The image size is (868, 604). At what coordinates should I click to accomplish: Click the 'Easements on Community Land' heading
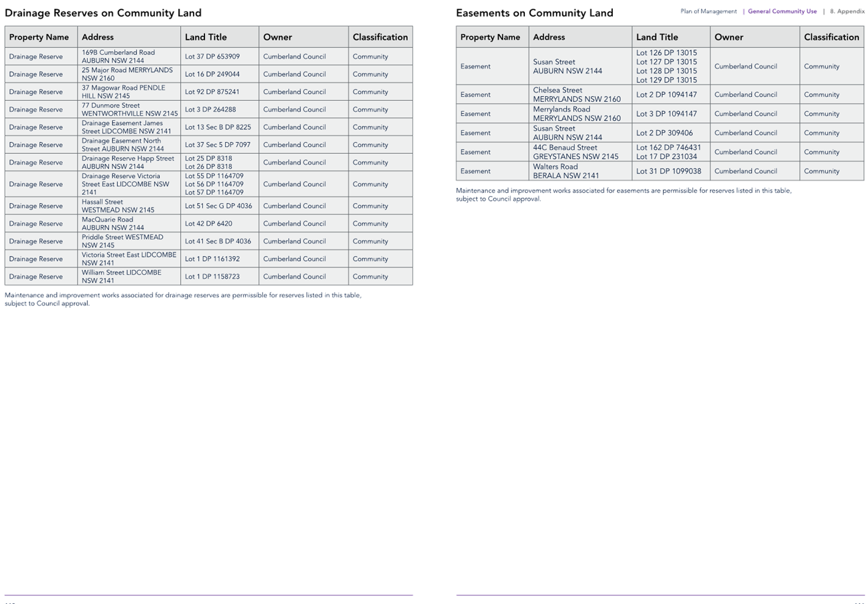tap(534, 13)
